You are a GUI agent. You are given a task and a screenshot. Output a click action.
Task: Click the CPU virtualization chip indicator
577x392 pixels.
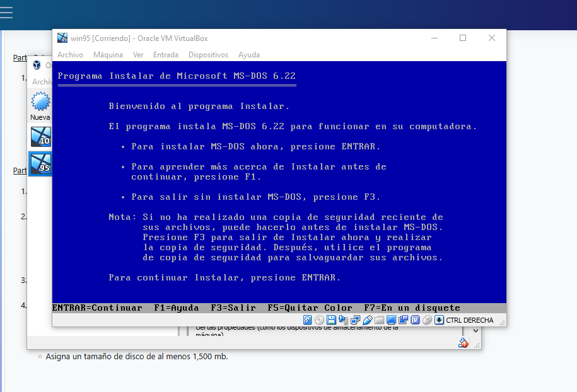[415, 320]
